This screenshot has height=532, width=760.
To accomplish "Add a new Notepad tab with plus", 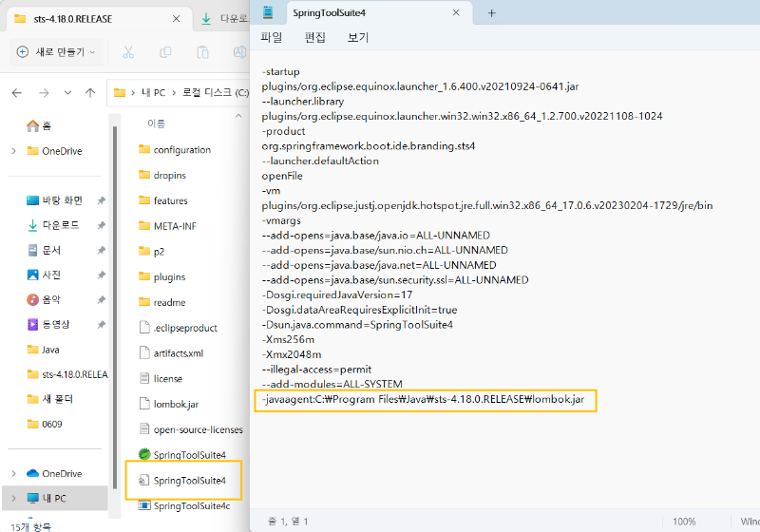I will point(491,13).
